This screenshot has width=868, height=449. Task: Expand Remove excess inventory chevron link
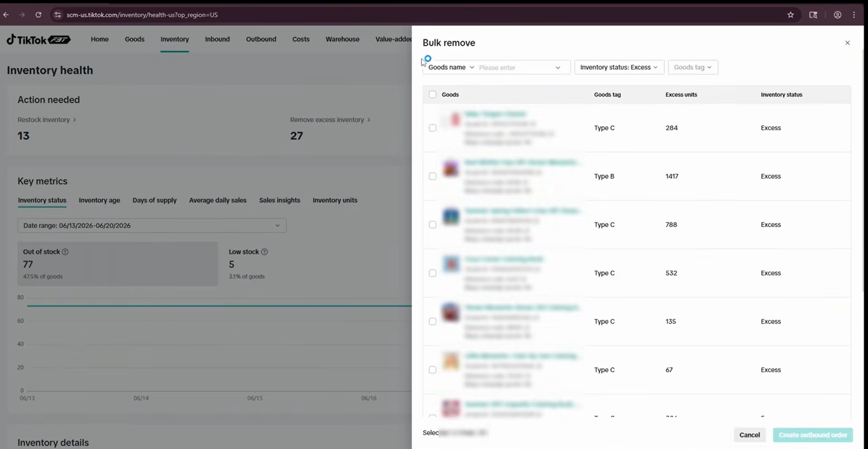point(330,120)
